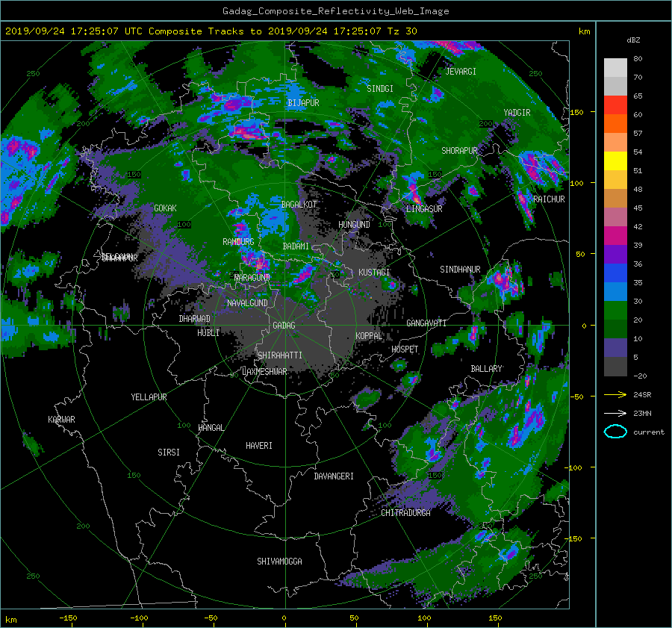This screenshot has height=628, width=672.
Task: Click the HANGAL city label
Action: [211, 428]
